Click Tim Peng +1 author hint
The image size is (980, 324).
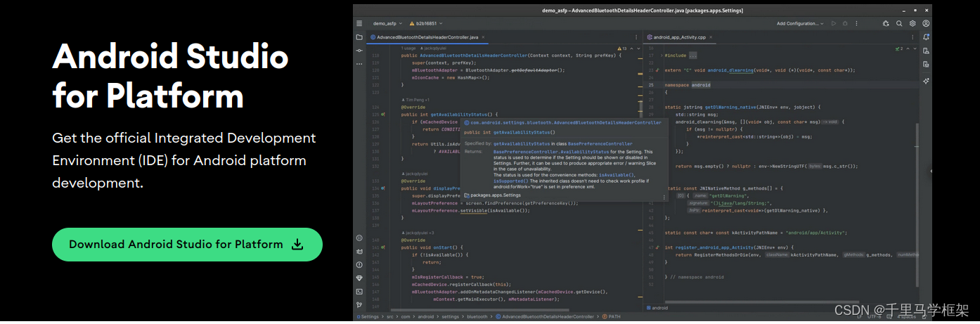[x=416, y=101]
